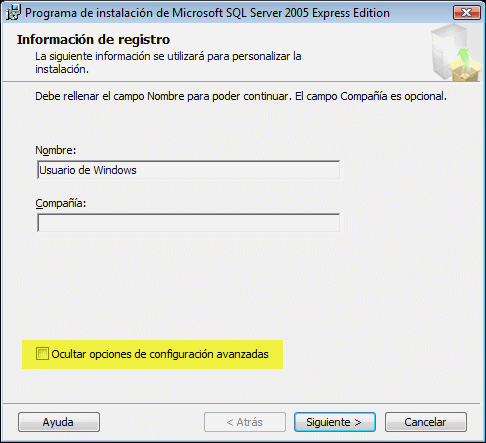Click the green arrow on the box graphic
Viewport: 486px width, 443px height.
[x=464, y=57]
